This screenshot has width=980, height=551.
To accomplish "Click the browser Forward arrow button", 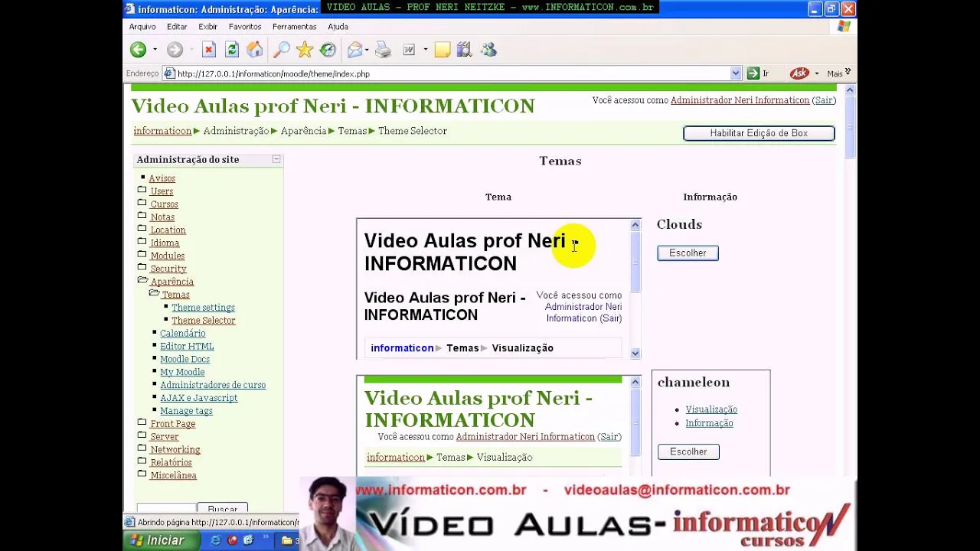I will point(175,50).
